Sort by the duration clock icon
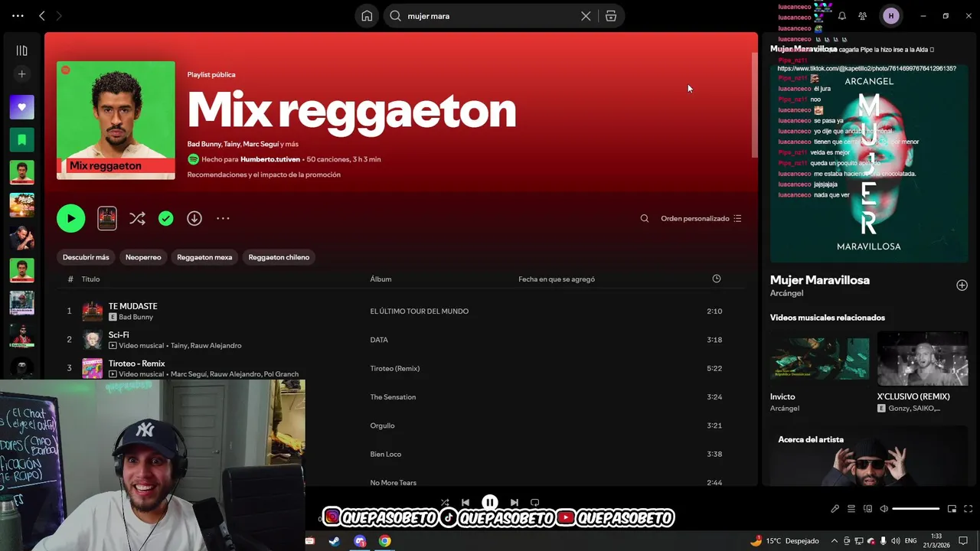Image resolution: width=980 pixels, height=551 pixels. tap(717, 279)
